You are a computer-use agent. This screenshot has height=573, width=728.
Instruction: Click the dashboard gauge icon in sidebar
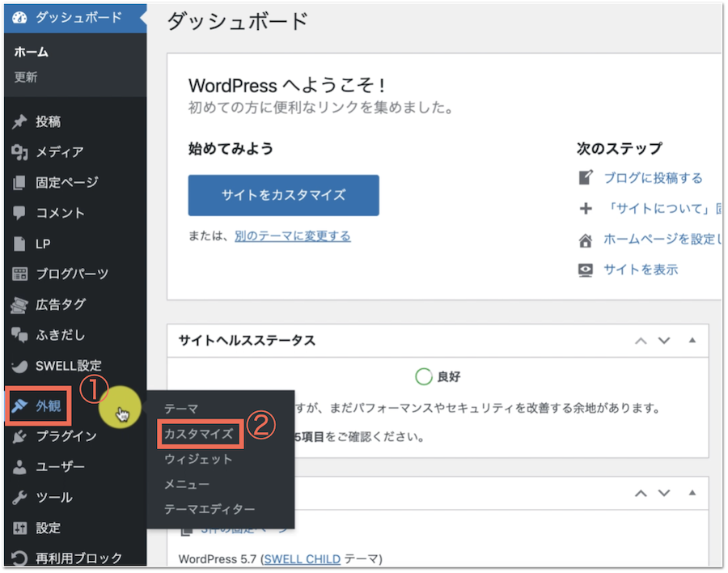click(20, 17)
